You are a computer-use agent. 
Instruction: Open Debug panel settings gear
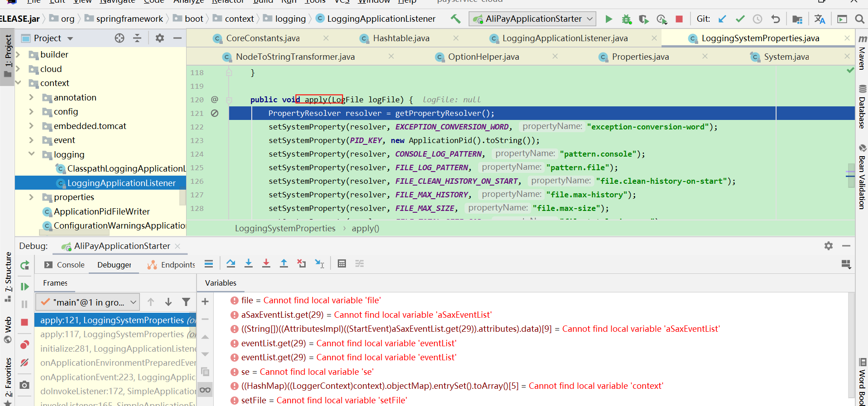tap(829, 246)
